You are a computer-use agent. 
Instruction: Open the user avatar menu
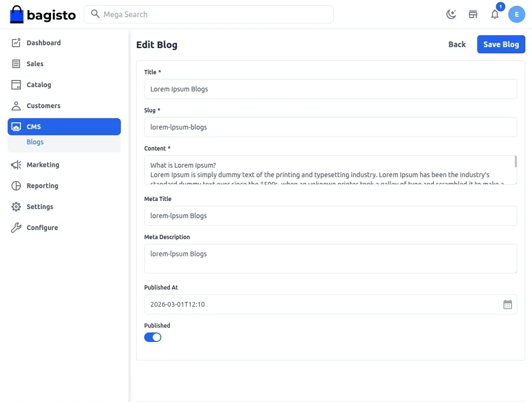tap(517, 14)
